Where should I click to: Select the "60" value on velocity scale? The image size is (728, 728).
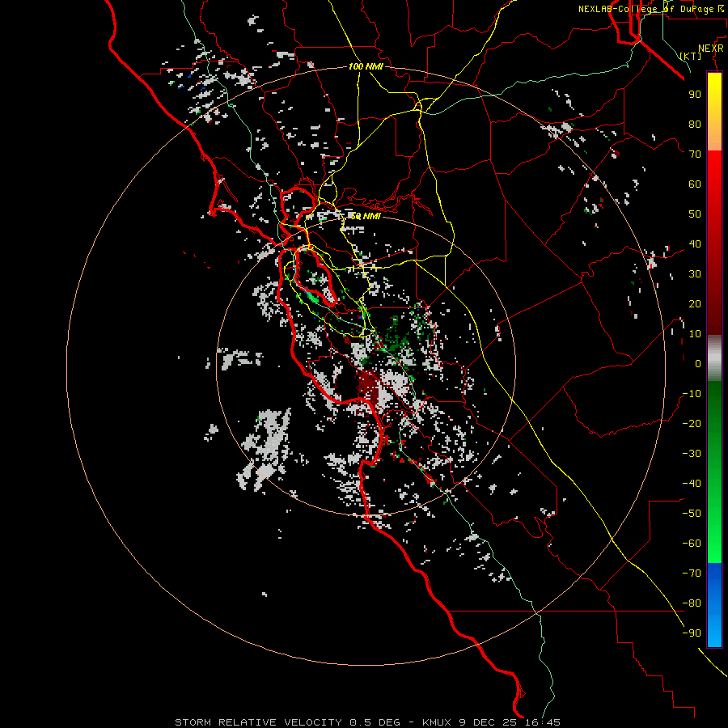(695, 184)
